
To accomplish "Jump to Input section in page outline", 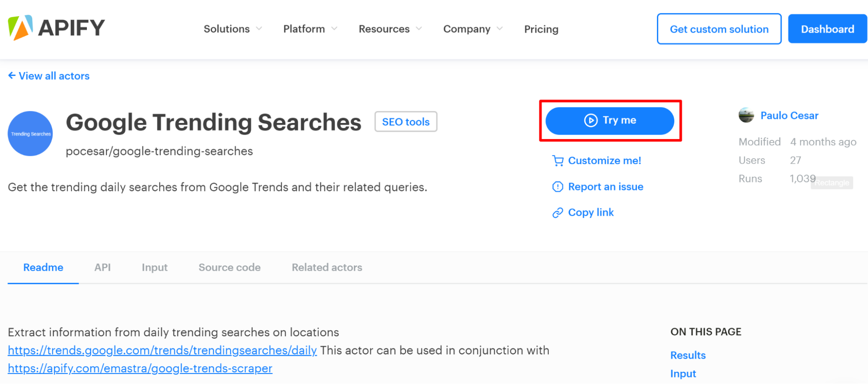I will click(x=683, y=374).
